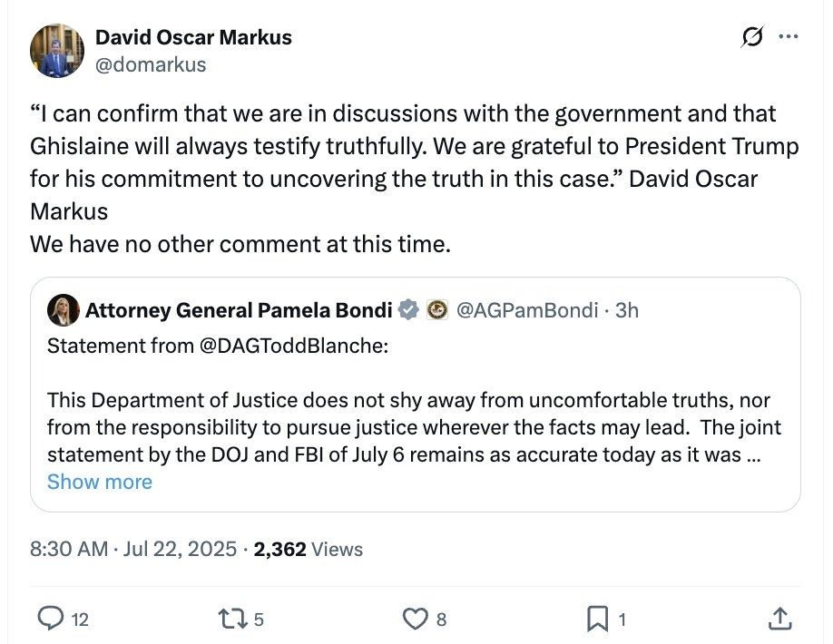
Task: Bookmark this post
Action: click(597, 619)
